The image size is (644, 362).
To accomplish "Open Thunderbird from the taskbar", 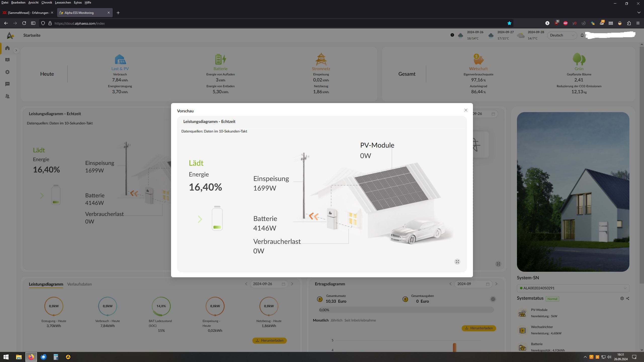I will [x=44, y=357].
